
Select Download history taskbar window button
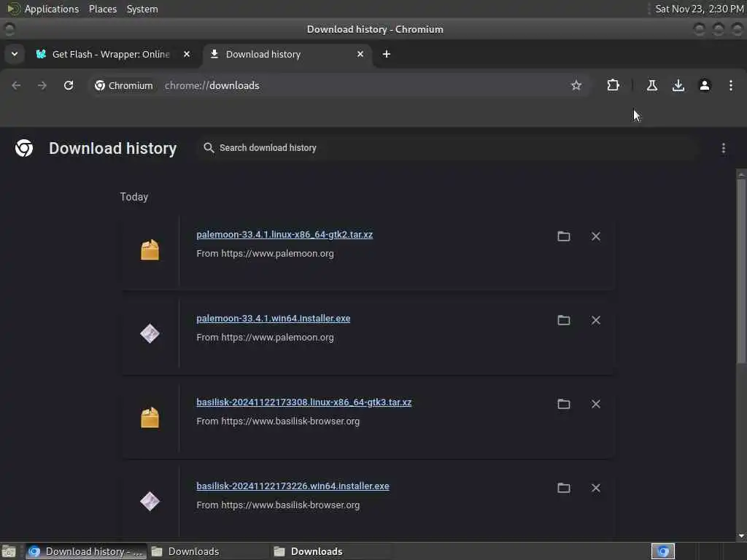[86, 551]
